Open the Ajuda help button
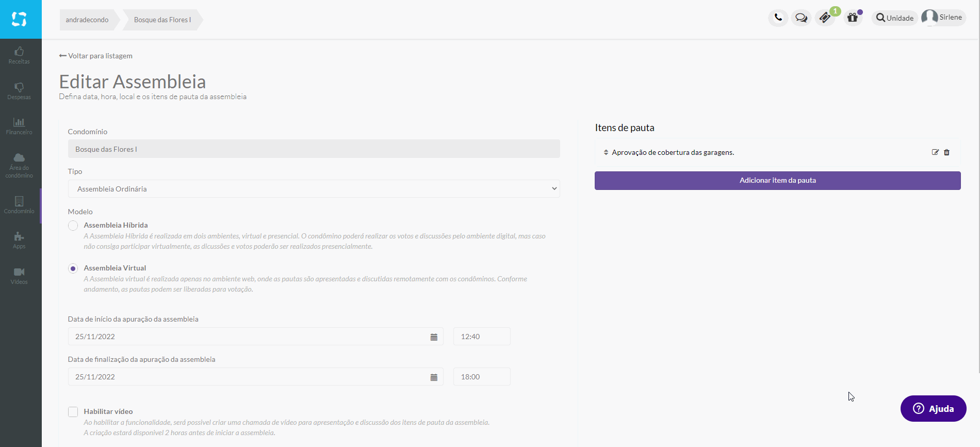Image resolution: width=980 pixels, height=447 pixels. coord(933,409)
